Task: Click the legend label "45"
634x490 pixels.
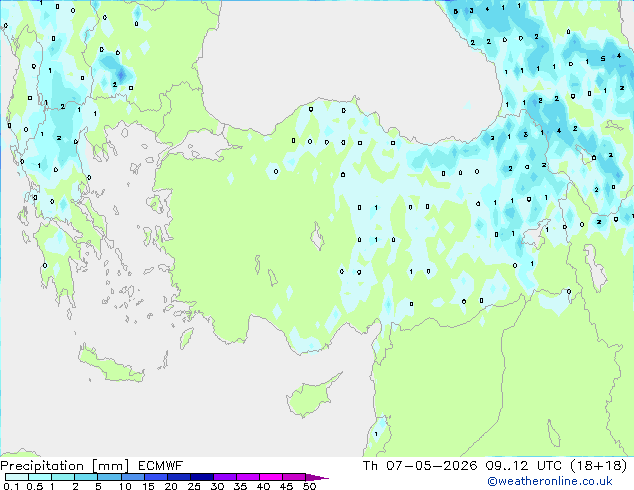Action: click(x=286, y=486)
